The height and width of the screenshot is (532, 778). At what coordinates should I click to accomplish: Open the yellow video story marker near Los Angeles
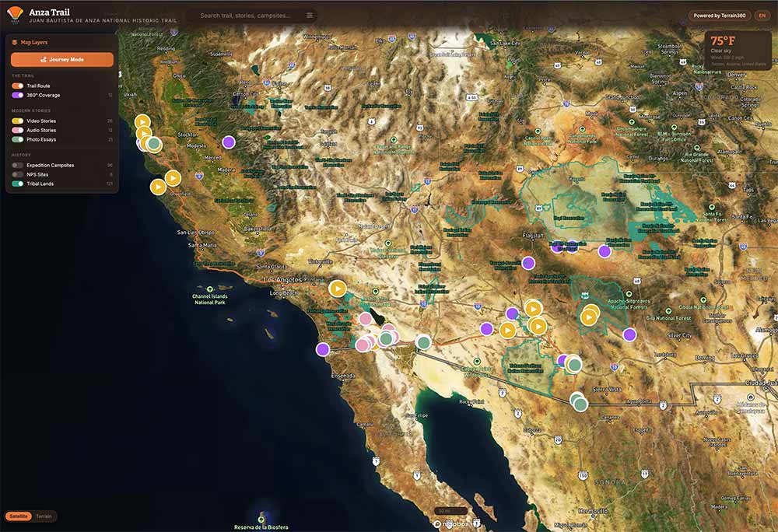338,289
